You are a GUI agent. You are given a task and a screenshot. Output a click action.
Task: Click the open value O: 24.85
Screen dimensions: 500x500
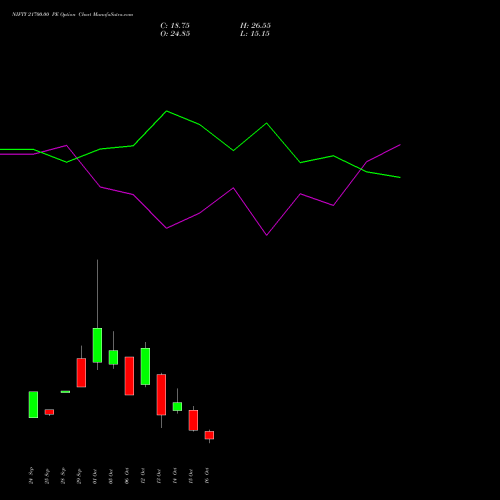[x=175, y=34]
